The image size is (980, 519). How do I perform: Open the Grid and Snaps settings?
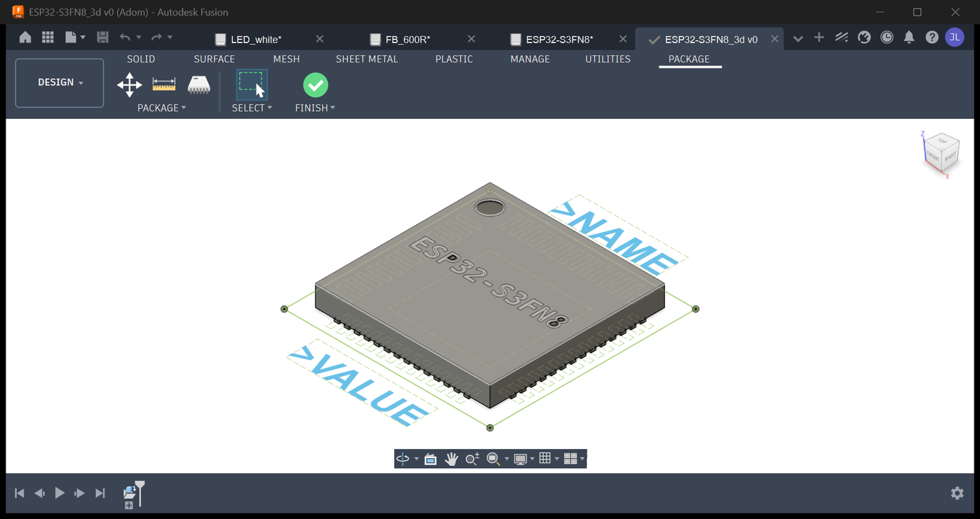coord(545,458)
